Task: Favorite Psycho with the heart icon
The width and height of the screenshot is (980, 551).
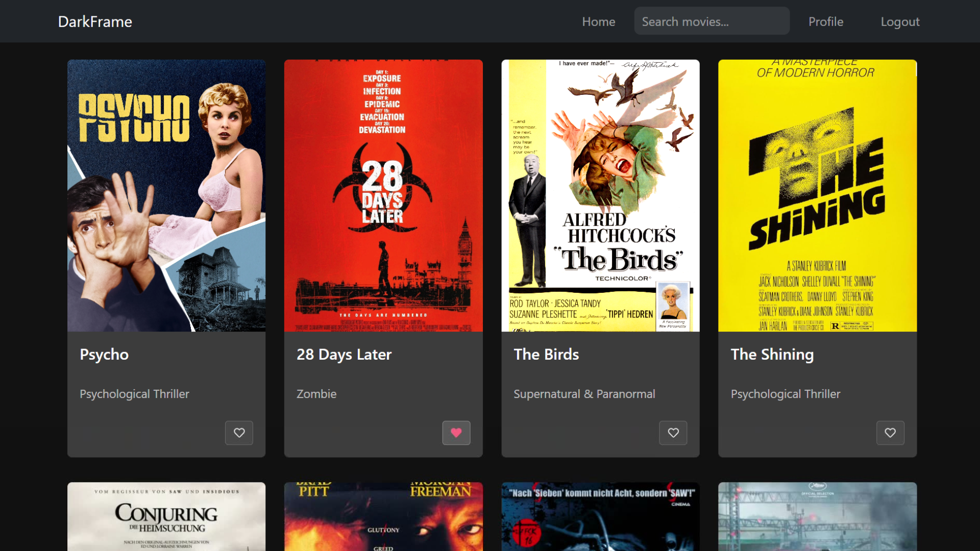Action: (239, 433)
